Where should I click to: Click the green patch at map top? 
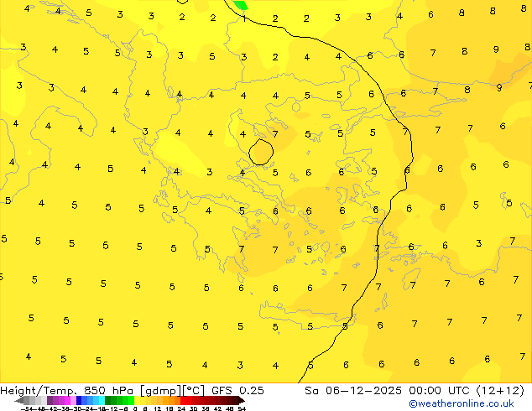pos(241,5)
